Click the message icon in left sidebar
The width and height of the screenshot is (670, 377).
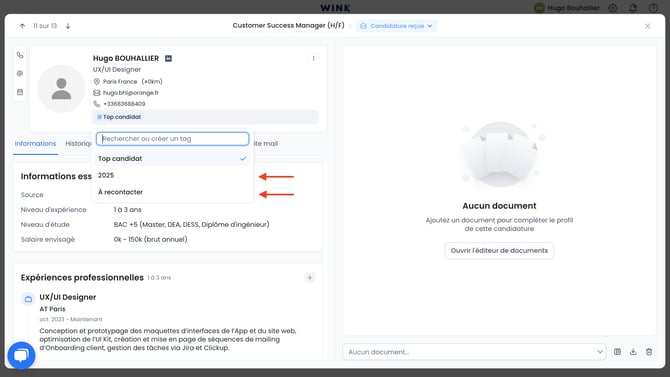(20, 74)
